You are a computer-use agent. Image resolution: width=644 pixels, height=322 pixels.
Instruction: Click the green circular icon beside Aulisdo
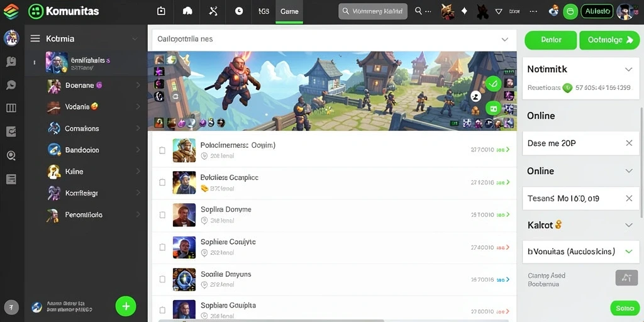click(x=570, y=11)
